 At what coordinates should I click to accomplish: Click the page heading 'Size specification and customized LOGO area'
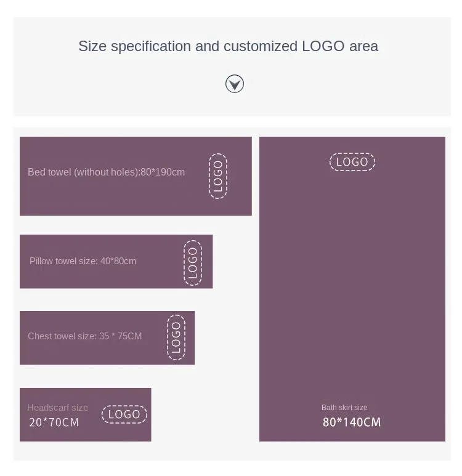[228, 46]
